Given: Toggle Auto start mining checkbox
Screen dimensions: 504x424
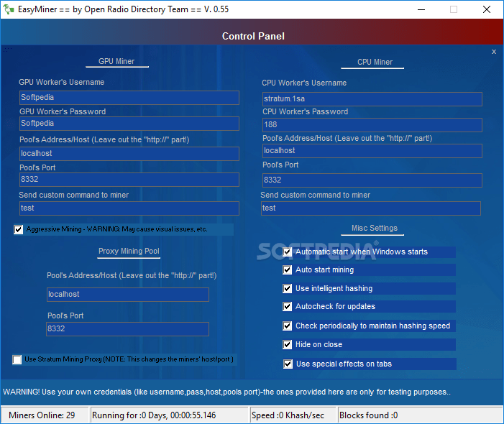Looking at the screenshot, I should [x=288, y=269].
